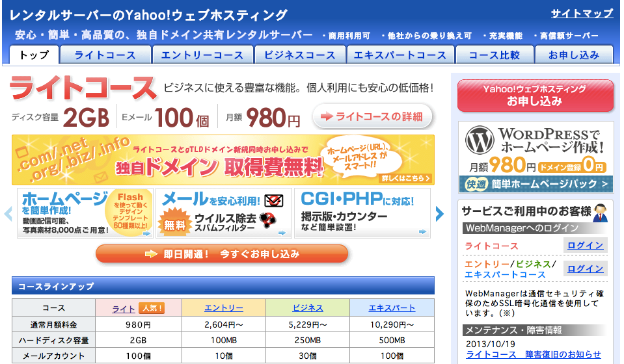This screenshot has width=624, height=364.
Task: Click the ハードディスク容量 row label
Action: pyautogui.click(x=54, y=340)
